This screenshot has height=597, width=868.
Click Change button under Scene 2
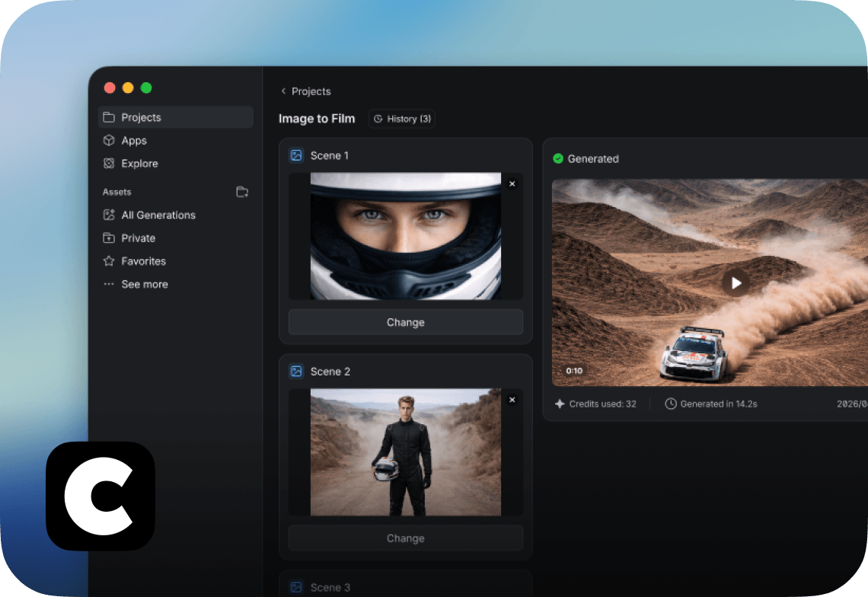(406, 538)
